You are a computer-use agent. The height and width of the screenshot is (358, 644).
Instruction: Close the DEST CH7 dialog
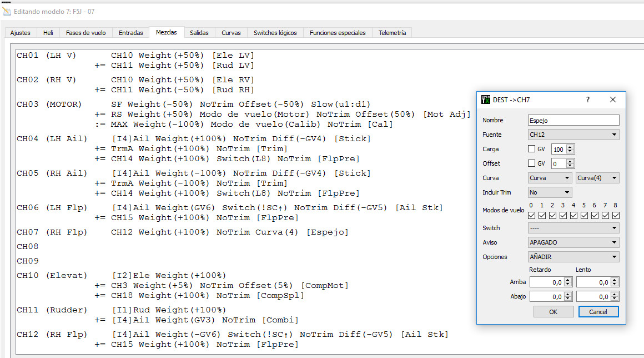[x=613, y=100]
